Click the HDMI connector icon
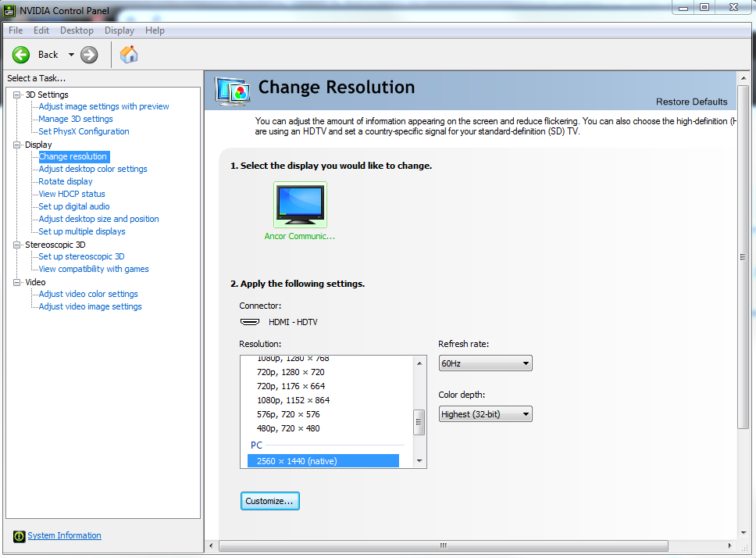 250,322
